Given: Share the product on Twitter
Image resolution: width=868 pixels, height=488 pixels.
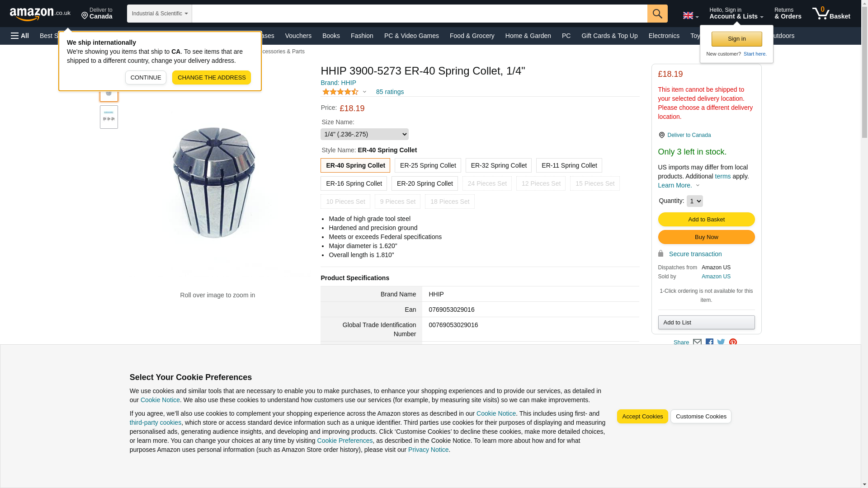Looking at the screenshot, I should [x=721, y=343].
